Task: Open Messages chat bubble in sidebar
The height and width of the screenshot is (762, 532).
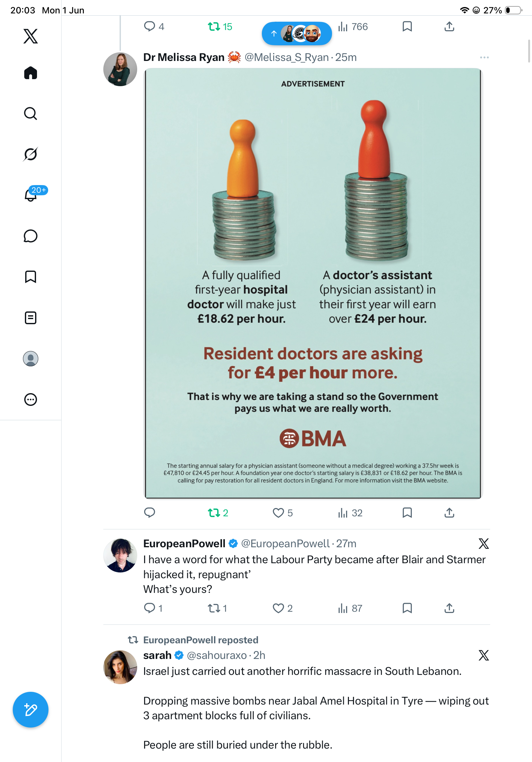Action: coord(31,236)
